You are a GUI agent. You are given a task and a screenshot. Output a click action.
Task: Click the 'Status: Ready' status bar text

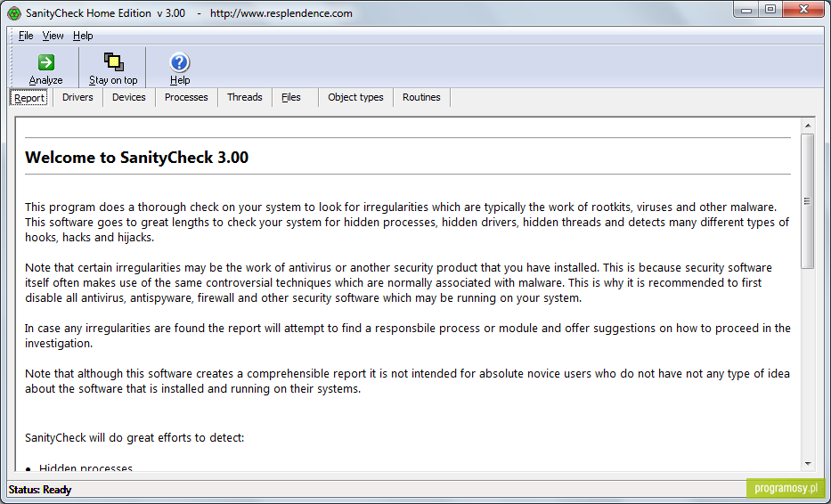pyautogui.click(x=40, y=490)
